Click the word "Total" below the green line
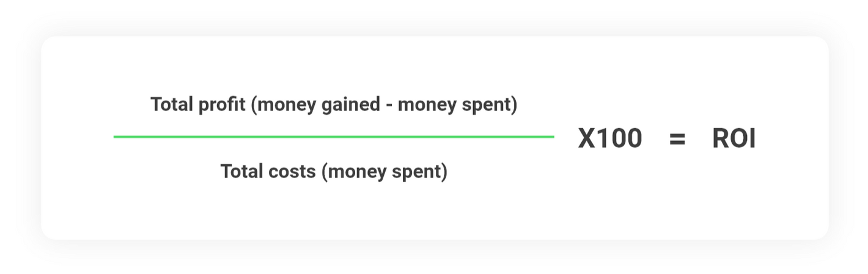 pyautogui.click(x=241, y=171)
